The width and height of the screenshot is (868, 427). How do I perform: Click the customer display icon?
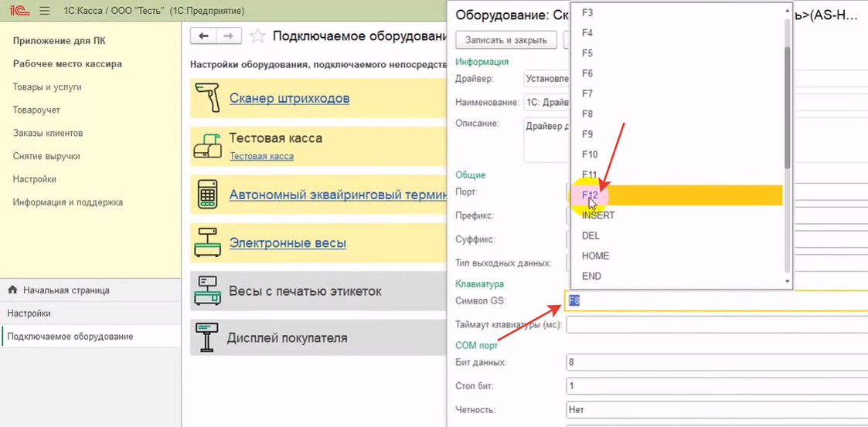pyautogui.click(x=208, y=337)
